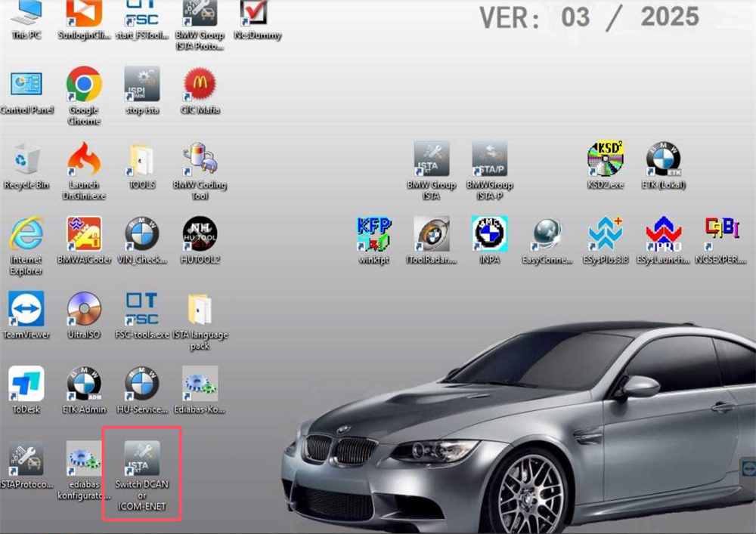Screen dimensions: 756x534
Task: Select the ISTAProtoco shortcut icon
Action: tap(26, 458)
